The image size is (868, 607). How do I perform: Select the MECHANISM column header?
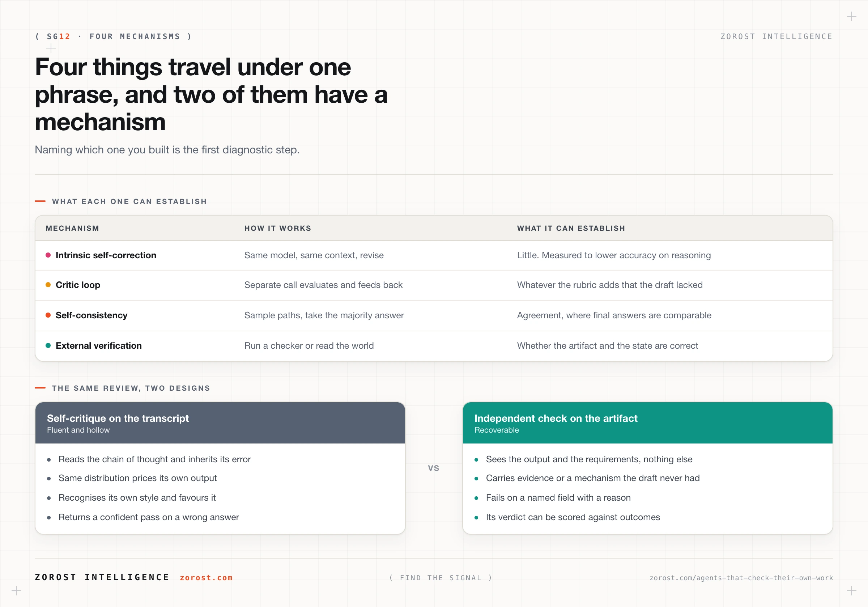point(72,228)
